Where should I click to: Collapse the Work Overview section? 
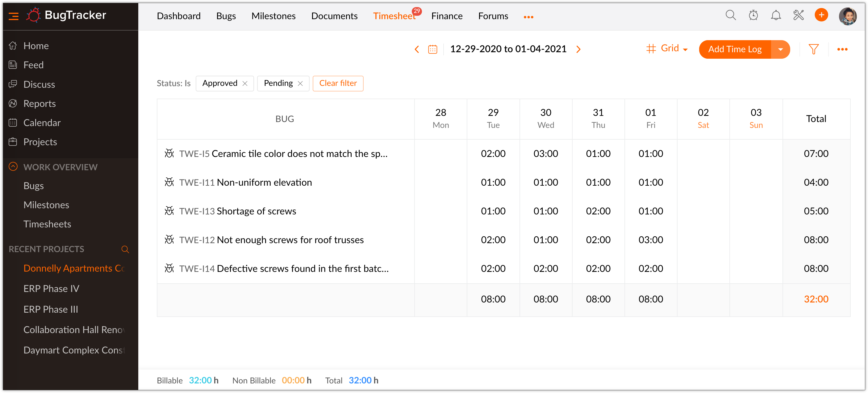[x=13, y=167]
